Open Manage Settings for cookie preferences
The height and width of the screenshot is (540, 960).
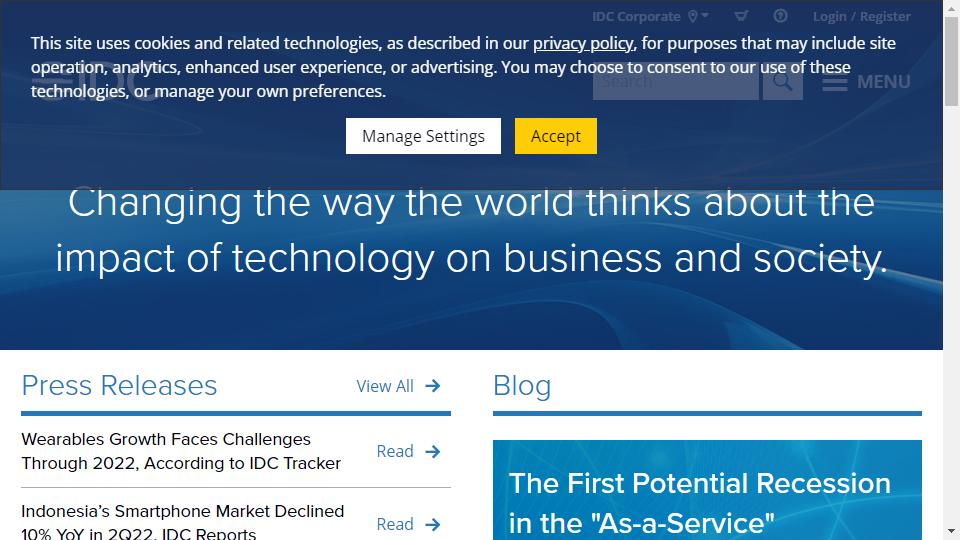[423, 136]
